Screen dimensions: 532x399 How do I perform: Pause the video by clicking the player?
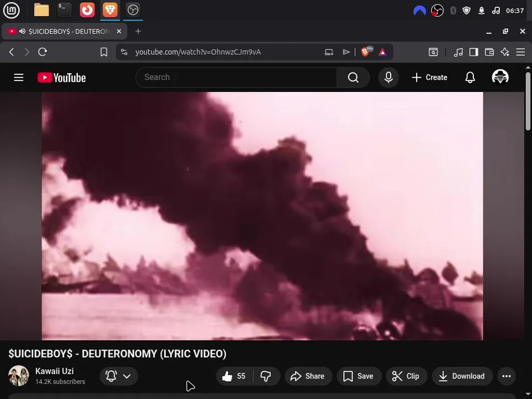pyautogui.click(x=262, y=216)
